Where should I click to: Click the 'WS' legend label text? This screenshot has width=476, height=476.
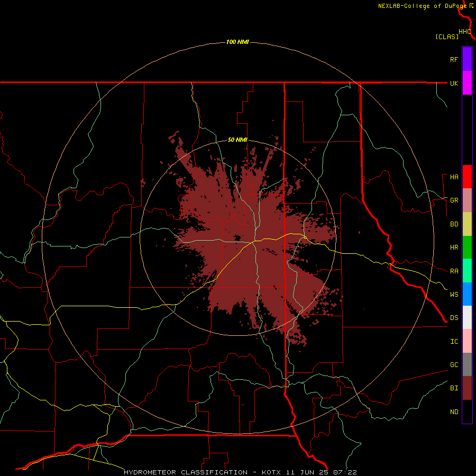[x=454, y=295]
